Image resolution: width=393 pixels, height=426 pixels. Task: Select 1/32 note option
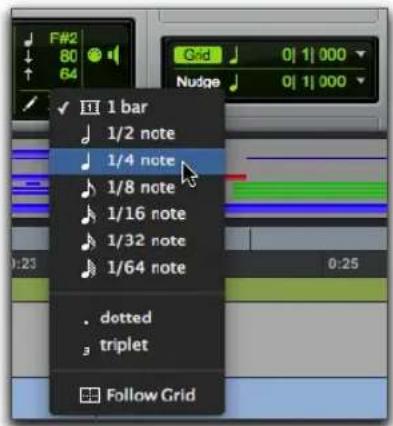(x=137, y=241)
